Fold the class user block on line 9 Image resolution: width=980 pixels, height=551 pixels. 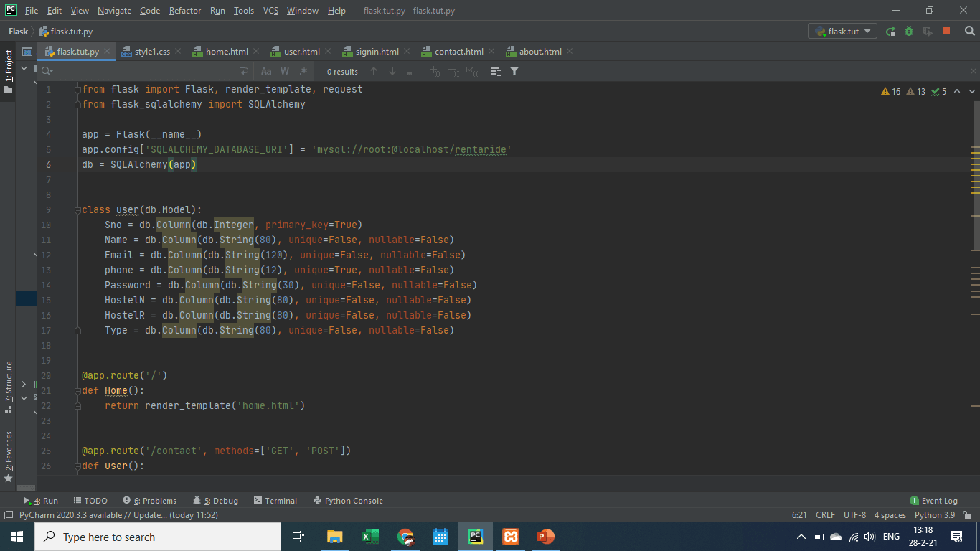click(77, 210)
